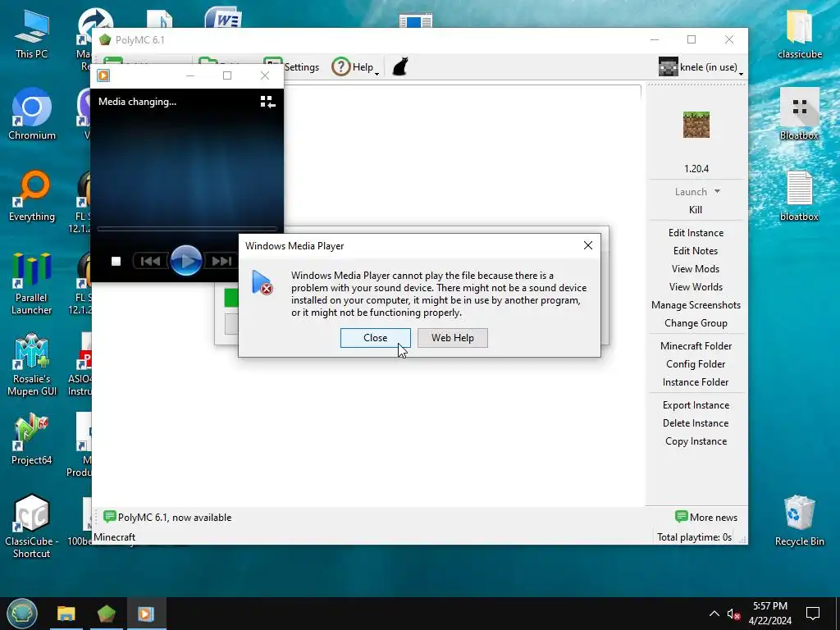Image resolution: width=840 pixels, height=630 pixels.
Task: Open More news link
Action: 706,517
